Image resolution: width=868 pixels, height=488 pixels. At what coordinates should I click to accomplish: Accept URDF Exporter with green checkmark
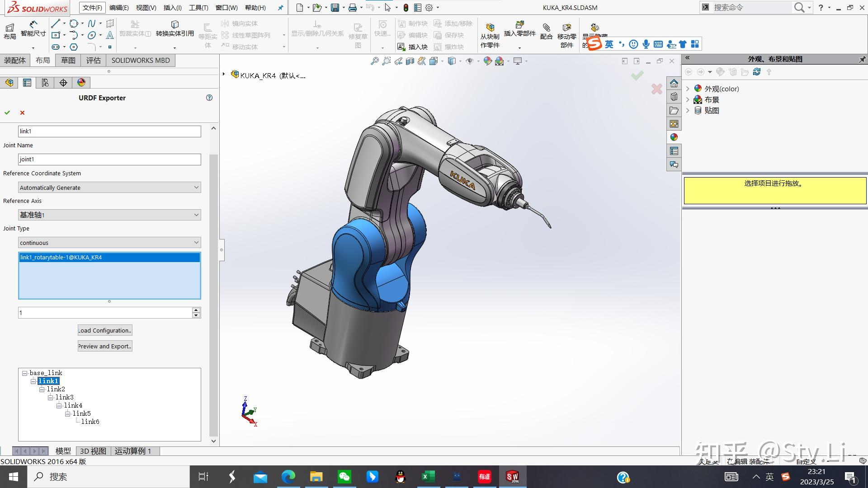(x=7, y=113)
